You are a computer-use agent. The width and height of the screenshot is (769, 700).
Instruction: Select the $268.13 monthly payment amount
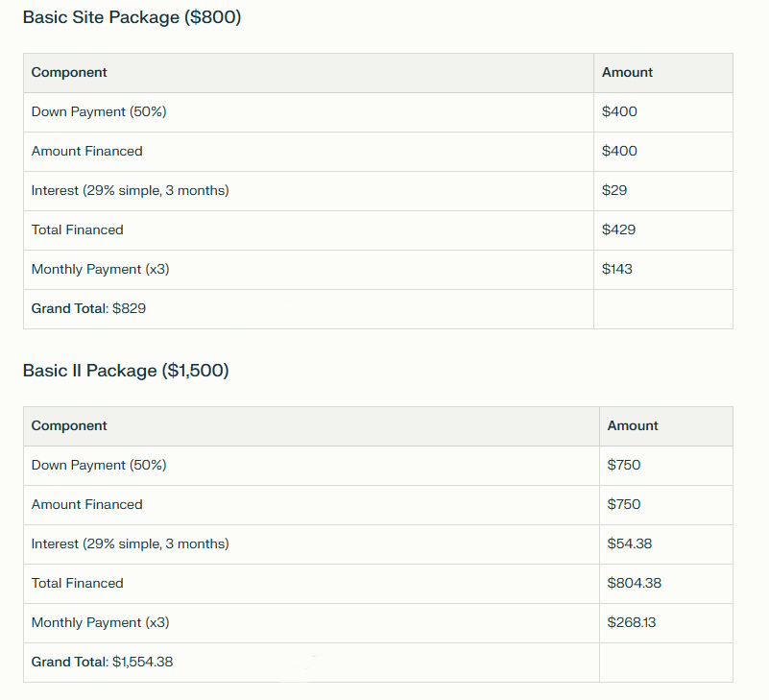click(632, 623)
